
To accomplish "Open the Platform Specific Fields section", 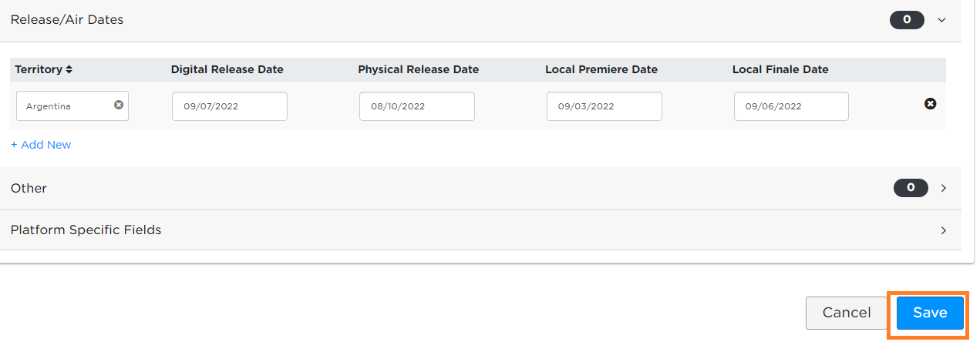I will pyautogui.click(x=480, y=230).
